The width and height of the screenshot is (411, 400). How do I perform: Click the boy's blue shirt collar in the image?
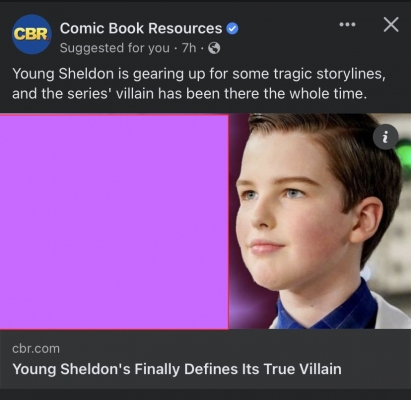(320, 308)
